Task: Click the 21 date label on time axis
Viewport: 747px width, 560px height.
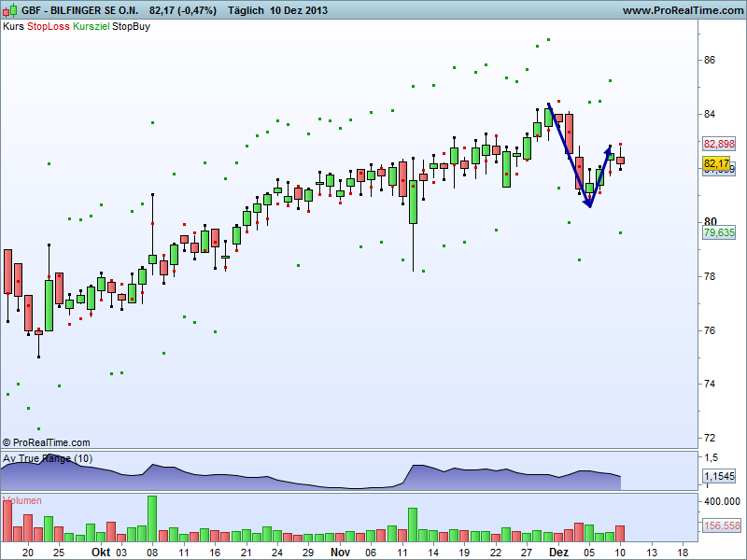Action: click(x=246, y=553)
